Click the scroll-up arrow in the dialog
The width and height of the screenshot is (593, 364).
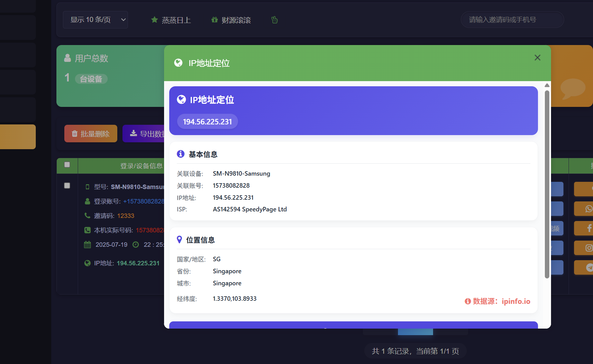tap(547, 85)
